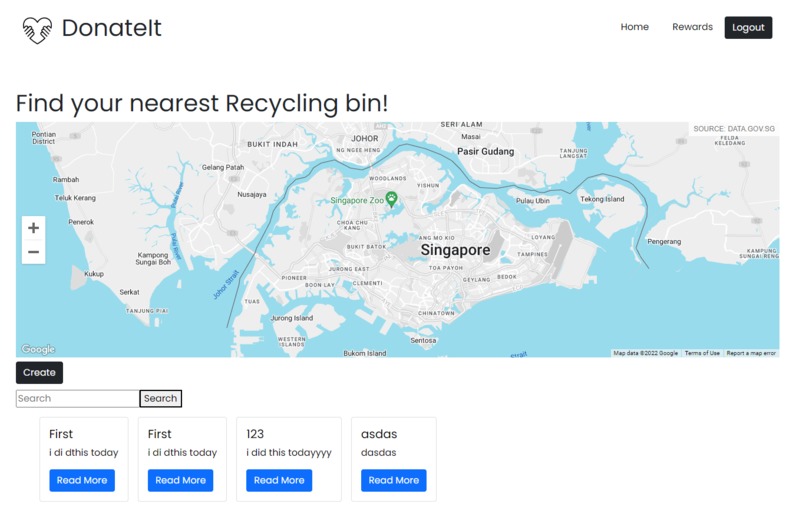
Task: Open Terms of Use map link
Action: point(702,353)
